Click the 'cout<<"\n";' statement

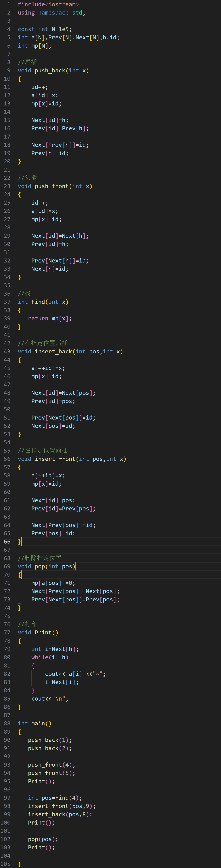click(50, 699)
